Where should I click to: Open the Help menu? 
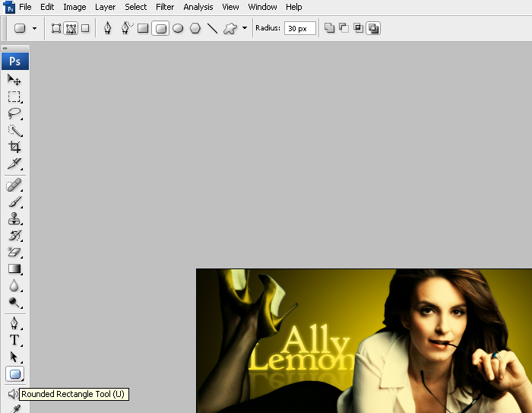coord(294,7)
